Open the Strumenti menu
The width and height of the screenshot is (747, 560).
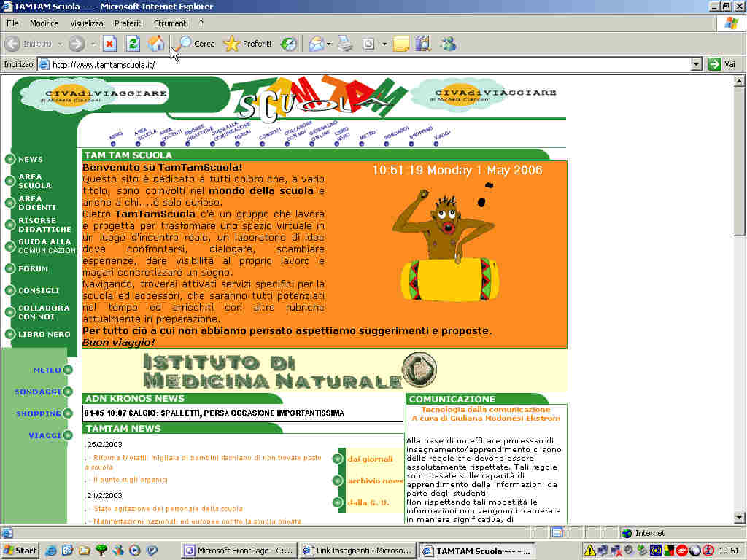point(171,23)
